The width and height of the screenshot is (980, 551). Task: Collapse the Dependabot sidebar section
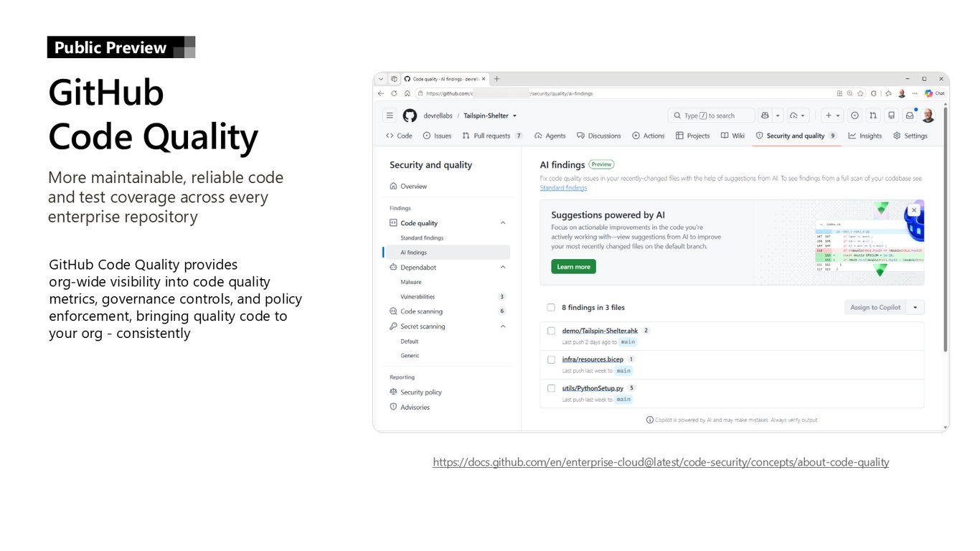click(502, 267)
